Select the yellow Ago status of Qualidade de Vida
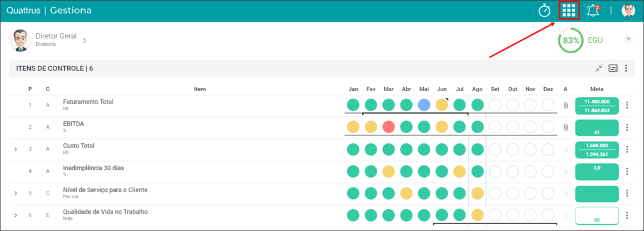644x231 pixels. click(477, 215)
